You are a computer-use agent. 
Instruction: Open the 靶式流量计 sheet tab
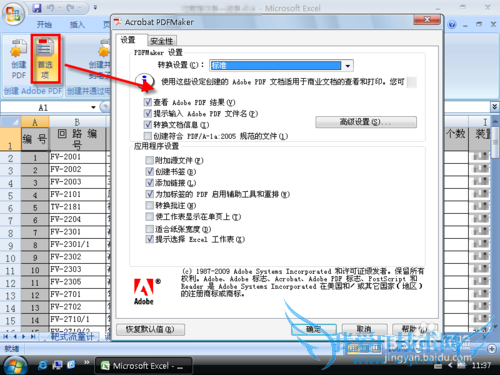tap(71, 337)
